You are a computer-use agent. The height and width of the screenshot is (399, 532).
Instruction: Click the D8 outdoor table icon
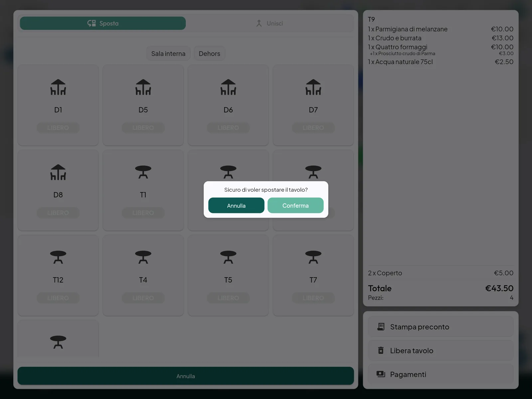58,172
